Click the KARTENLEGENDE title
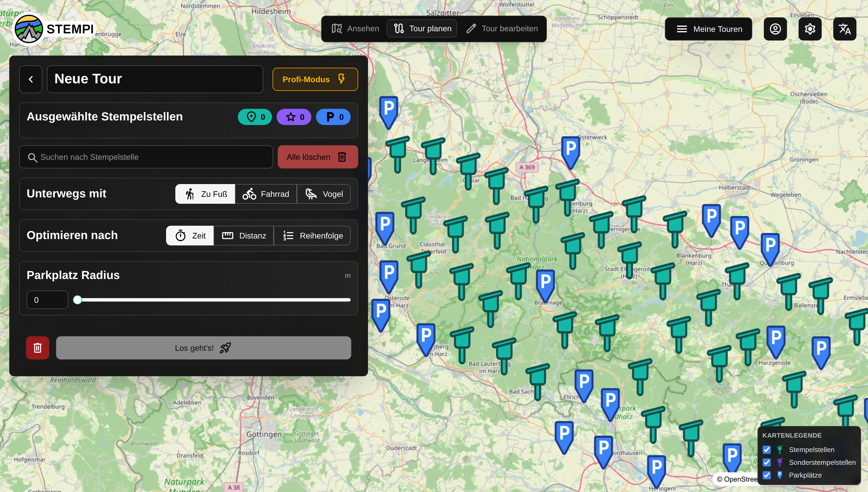868x492 pixels. click(x=792, y=435)
